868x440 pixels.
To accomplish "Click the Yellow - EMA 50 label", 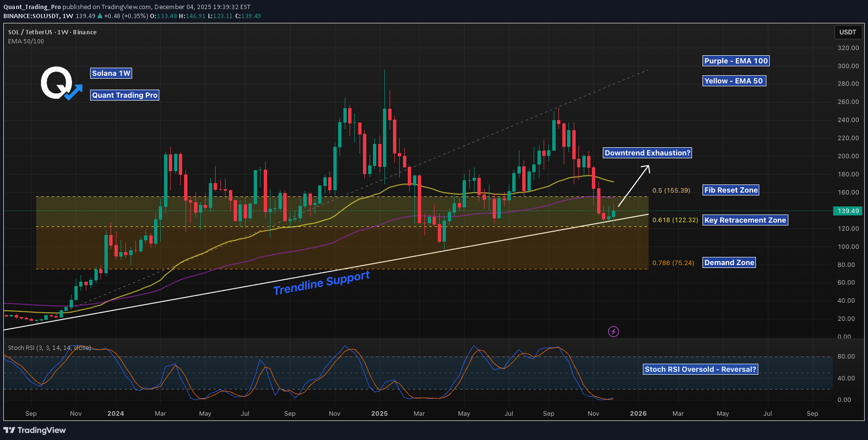I will [734, 81].
